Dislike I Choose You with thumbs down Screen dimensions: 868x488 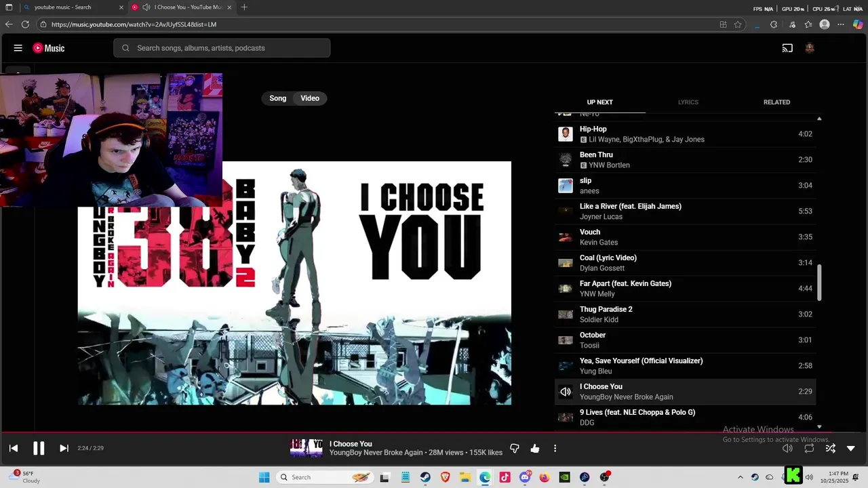click(x=515, y=448)
